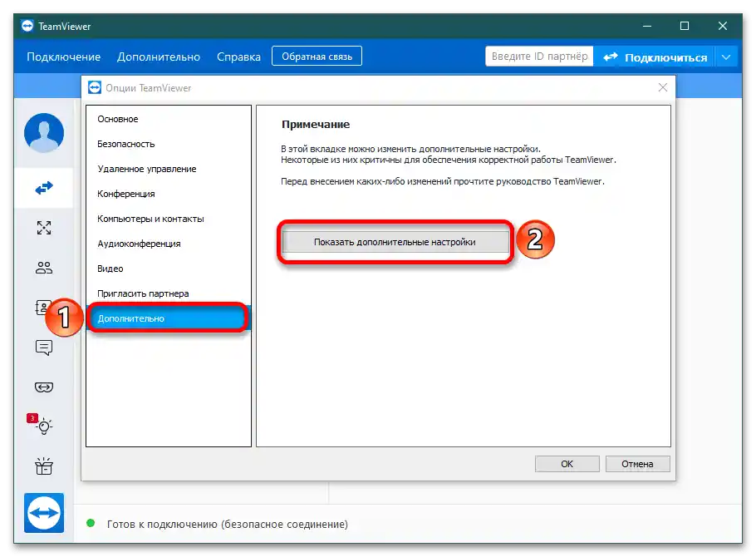Click the TeamViewer icon in the options dialog title

(95, 87)
